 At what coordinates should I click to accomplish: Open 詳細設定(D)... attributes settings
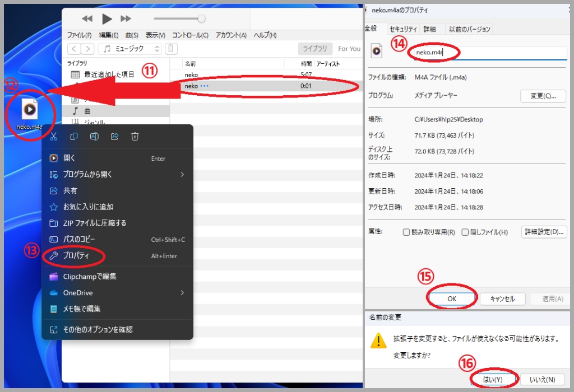point(544,232)
